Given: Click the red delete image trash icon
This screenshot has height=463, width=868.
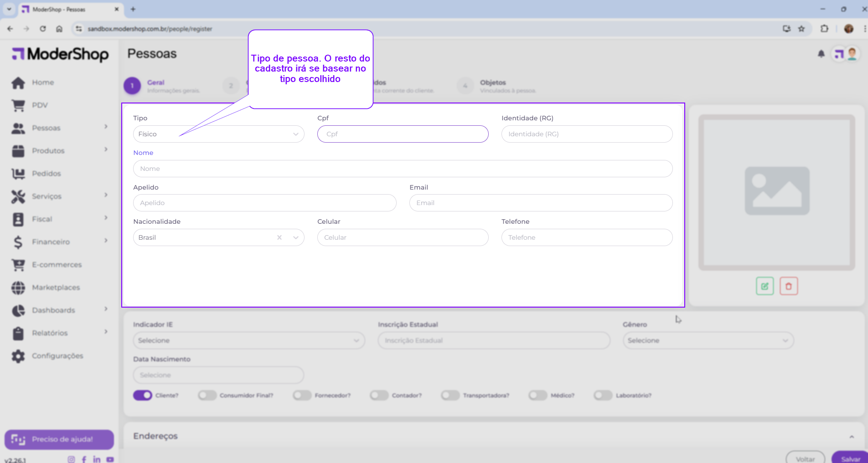Looking at the screenshot, I should (x=788, y=286).
